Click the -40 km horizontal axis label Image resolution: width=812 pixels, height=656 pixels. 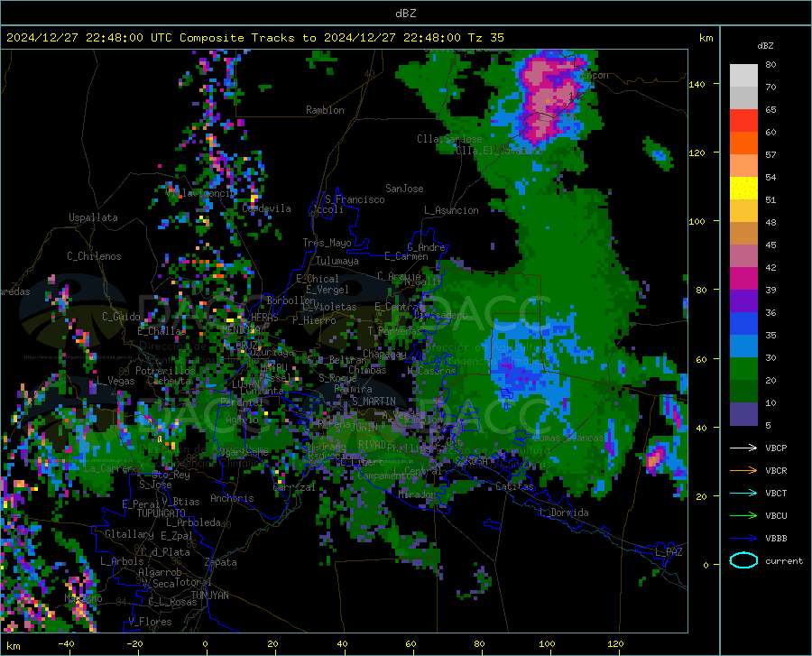66,643
